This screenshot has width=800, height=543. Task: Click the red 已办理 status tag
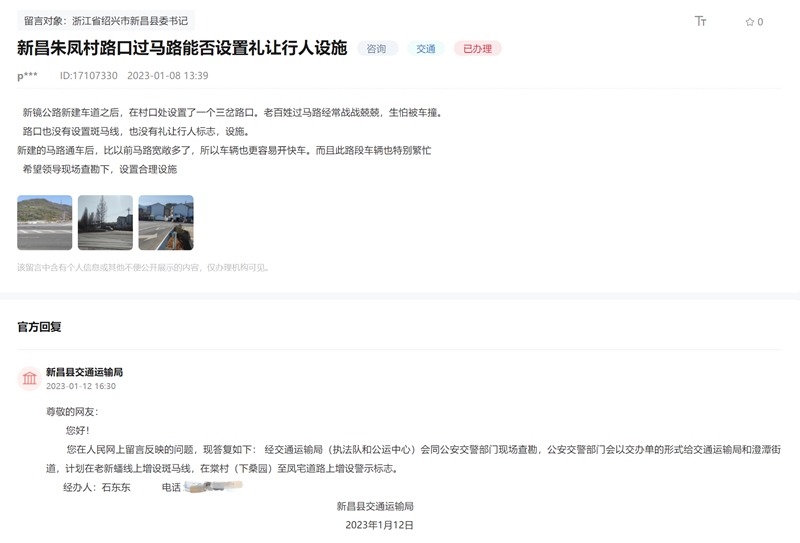[x=477, y=48]
